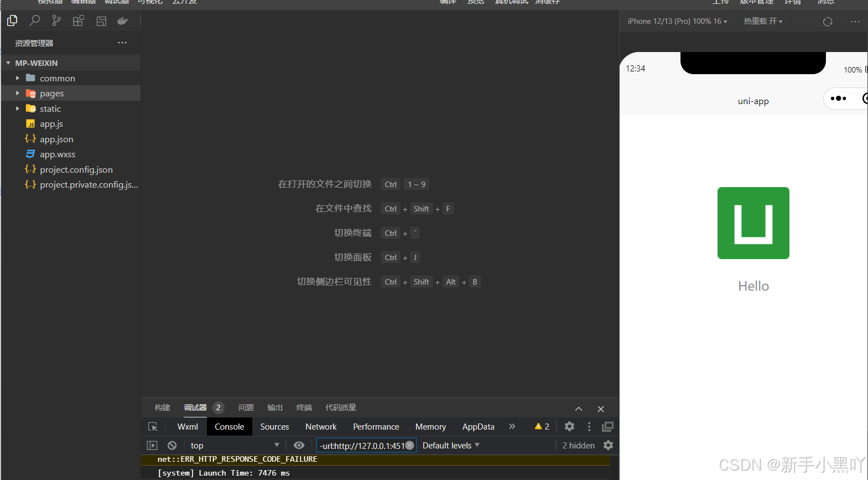Open the Sources devtools tab
Image resolution: width=868 pixels, height=480 pixels.
(x=274, y=426)
